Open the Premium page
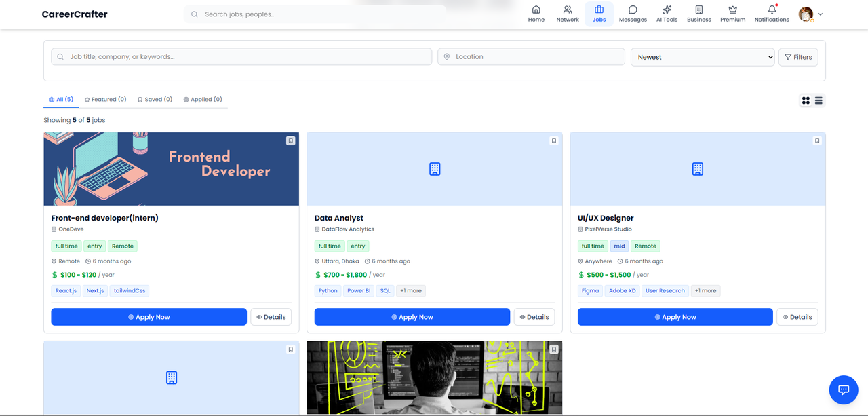Screen dimensions: 868x416 point(732,14)
